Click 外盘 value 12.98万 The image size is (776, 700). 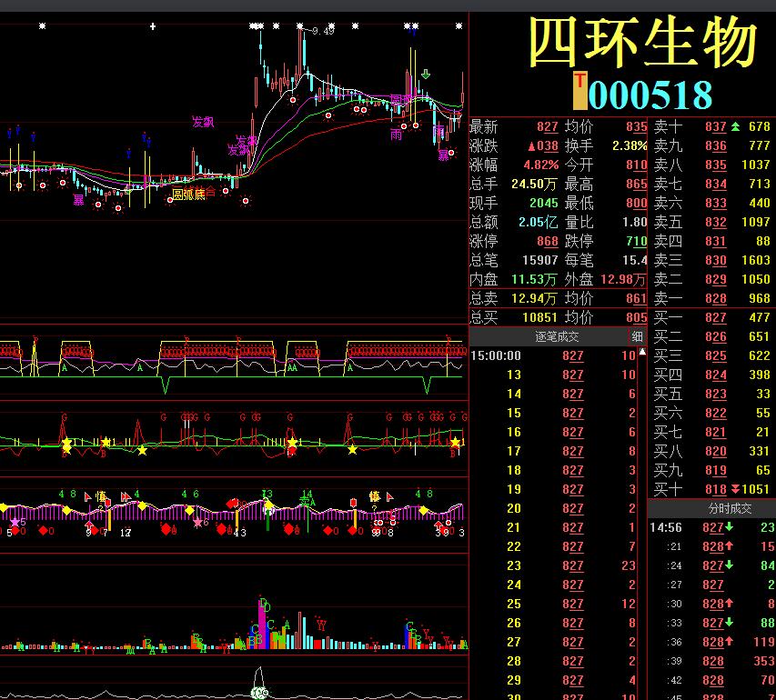(623, 279)
